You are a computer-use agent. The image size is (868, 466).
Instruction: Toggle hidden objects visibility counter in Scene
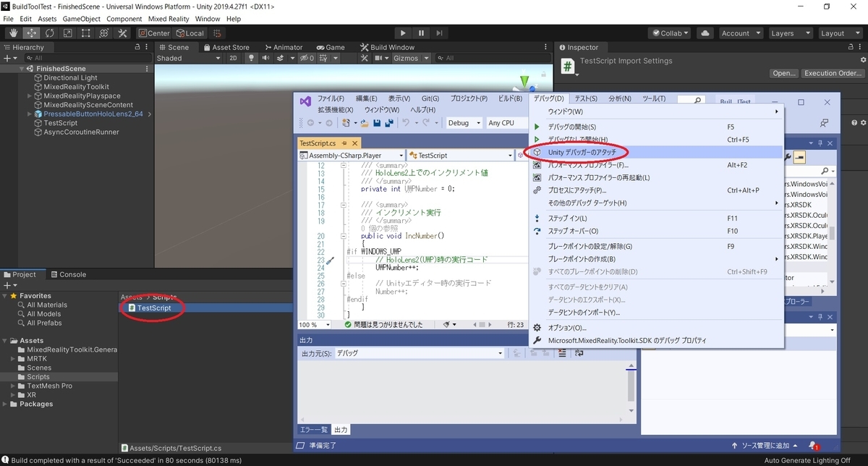pyautogui.click(x=307, y=58)
